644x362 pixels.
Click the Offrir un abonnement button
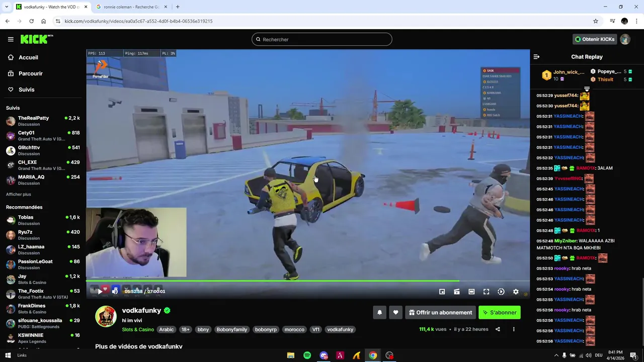click(440, 313)
